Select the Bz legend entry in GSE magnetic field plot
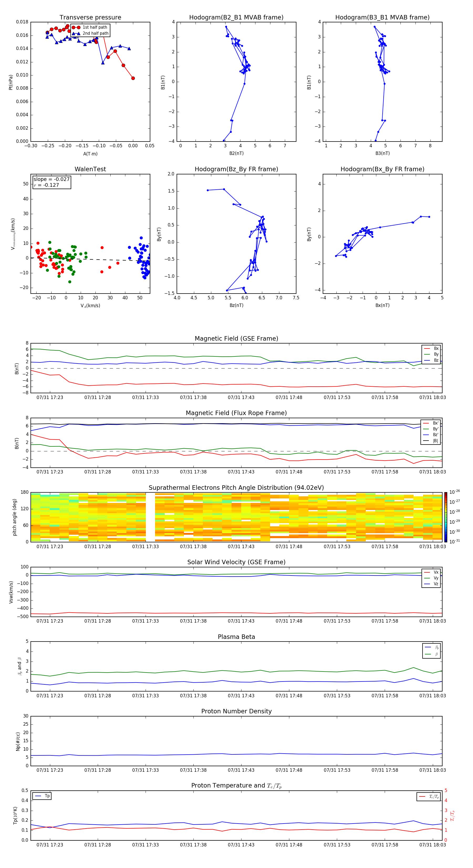The image size is (473, 868). pos(431,360)
